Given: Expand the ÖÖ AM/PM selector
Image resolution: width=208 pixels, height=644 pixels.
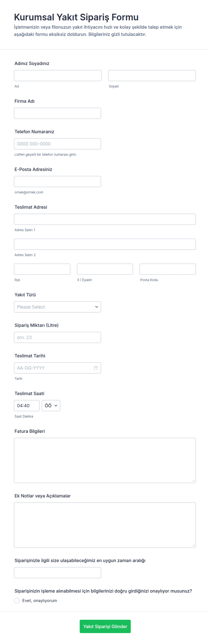Looking at the screenshot, I should pos(51,406).
